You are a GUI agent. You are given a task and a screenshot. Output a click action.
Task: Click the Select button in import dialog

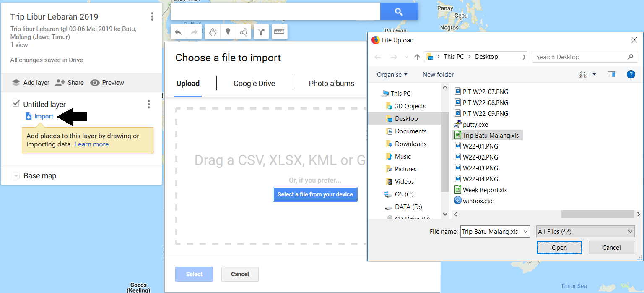pos(194,274)
